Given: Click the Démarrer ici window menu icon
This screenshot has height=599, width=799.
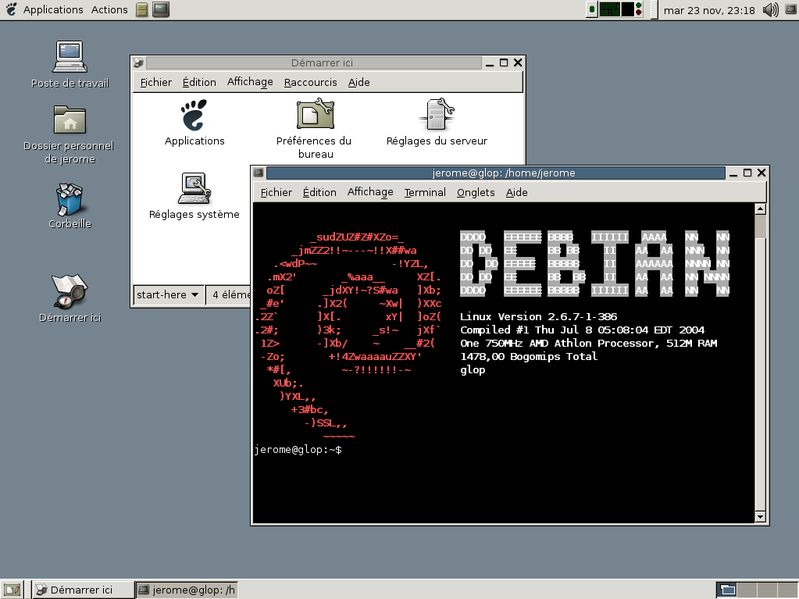Looking at the screenshot, I should 139,63.
